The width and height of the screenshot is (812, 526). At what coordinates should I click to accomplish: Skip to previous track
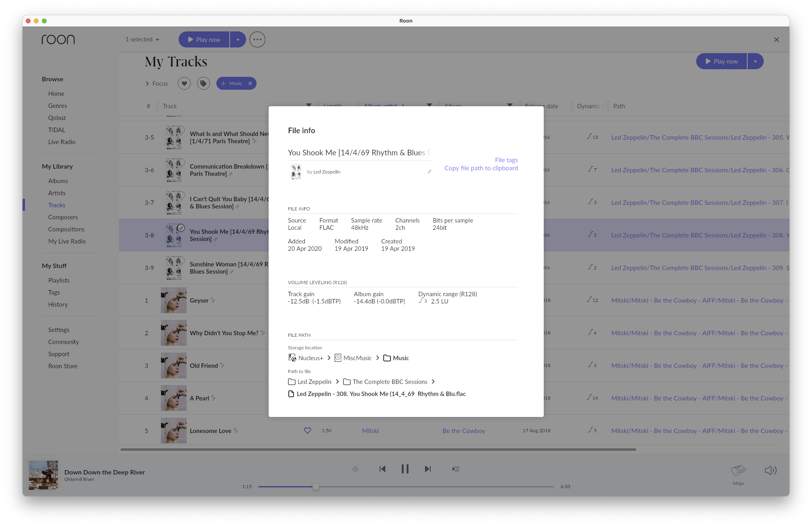[x=382, y=469]
